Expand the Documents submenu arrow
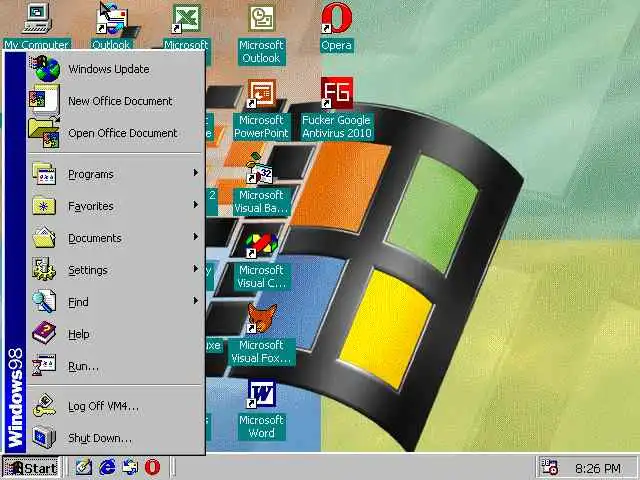The height and width of the screenshot is (480, 640). 196,237
